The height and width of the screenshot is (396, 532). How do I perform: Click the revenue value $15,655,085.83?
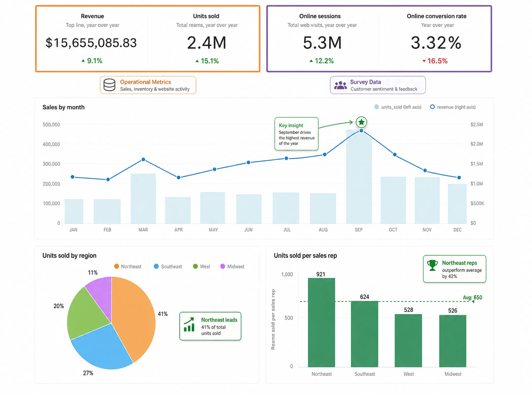pyautogui.click(x=91, y=43)
